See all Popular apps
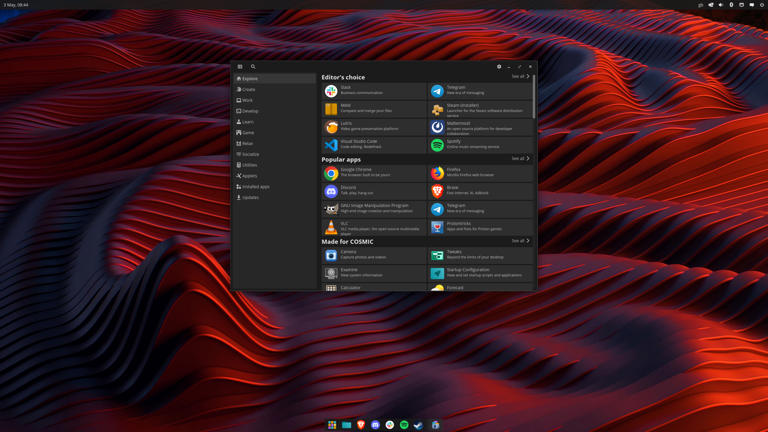This screenshot has height=432, width=768. tap(521, 159)
